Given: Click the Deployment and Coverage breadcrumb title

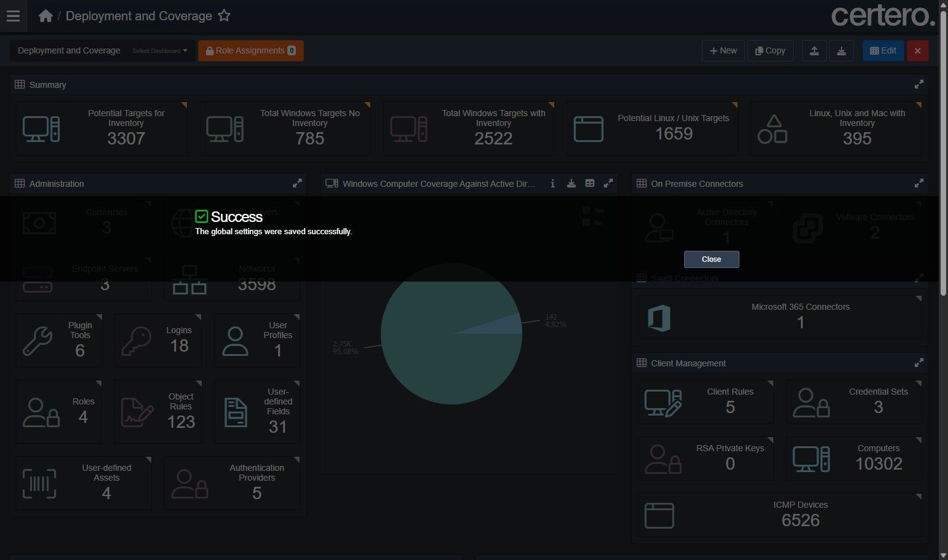Looking at the screenshot, I should click(x=139, y=16).
